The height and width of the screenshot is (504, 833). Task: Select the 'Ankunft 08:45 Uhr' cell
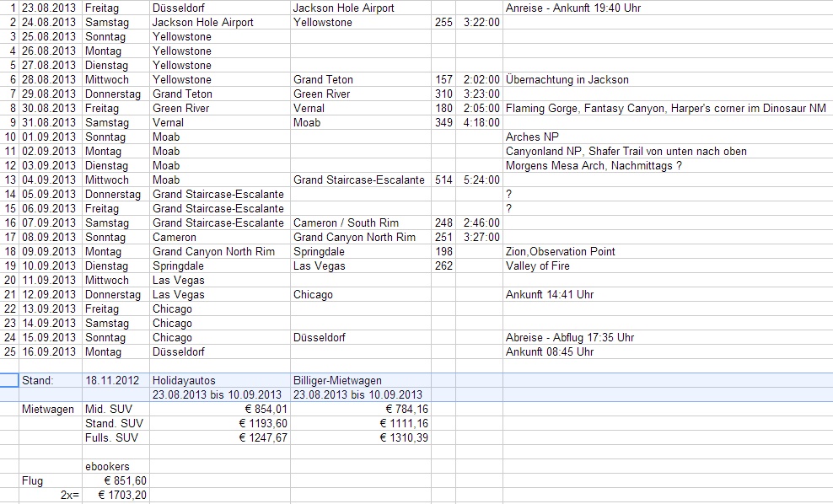(549, 351)
